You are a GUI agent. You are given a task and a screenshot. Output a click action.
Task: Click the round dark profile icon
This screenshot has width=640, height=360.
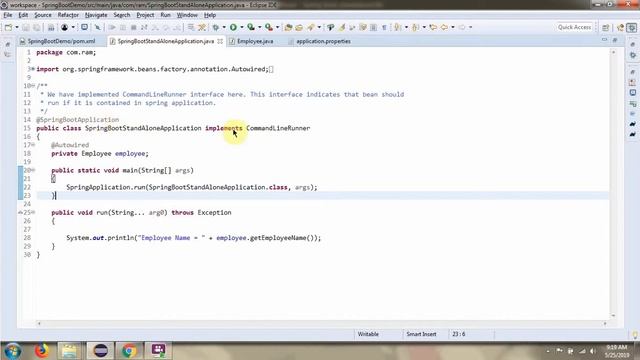pos(64,27)
